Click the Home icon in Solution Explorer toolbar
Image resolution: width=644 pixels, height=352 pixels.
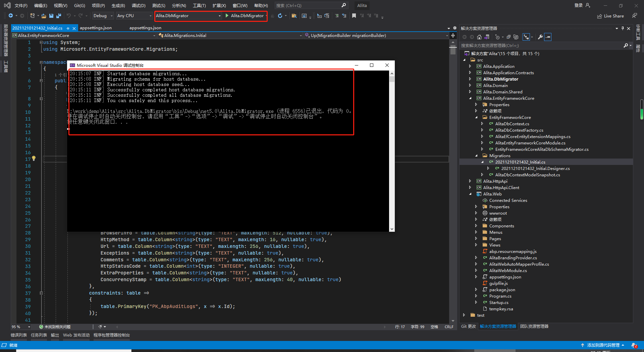tap(479, 37)
